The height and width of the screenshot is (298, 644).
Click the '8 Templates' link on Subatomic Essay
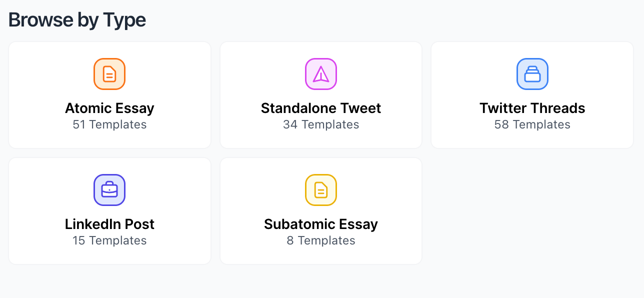(x=320, y=240)
